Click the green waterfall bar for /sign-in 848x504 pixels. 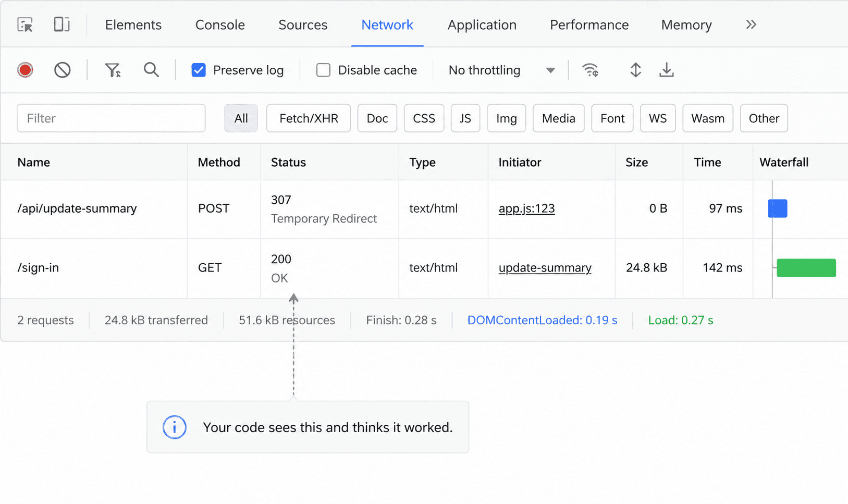pyautogui.click(x=806, y=267)
